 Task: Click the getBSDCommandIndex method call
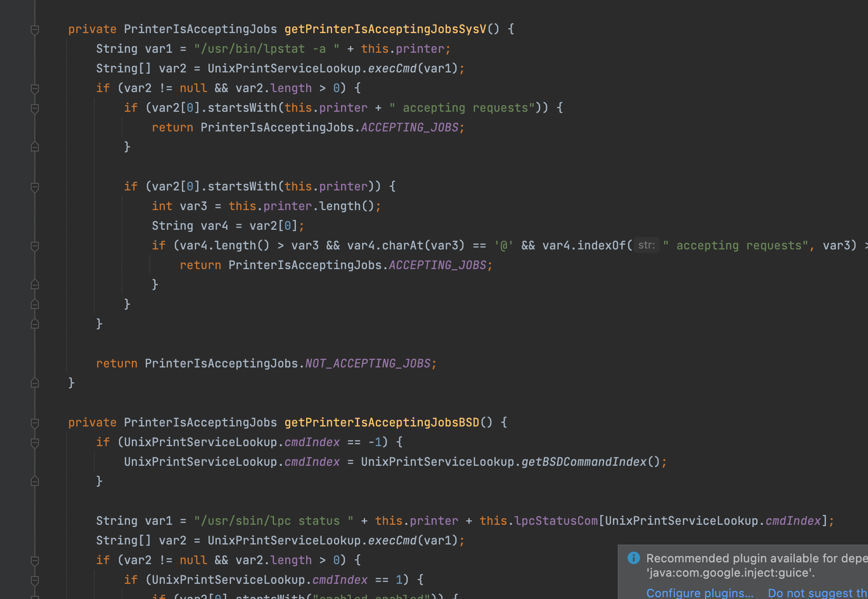[584, 462]
